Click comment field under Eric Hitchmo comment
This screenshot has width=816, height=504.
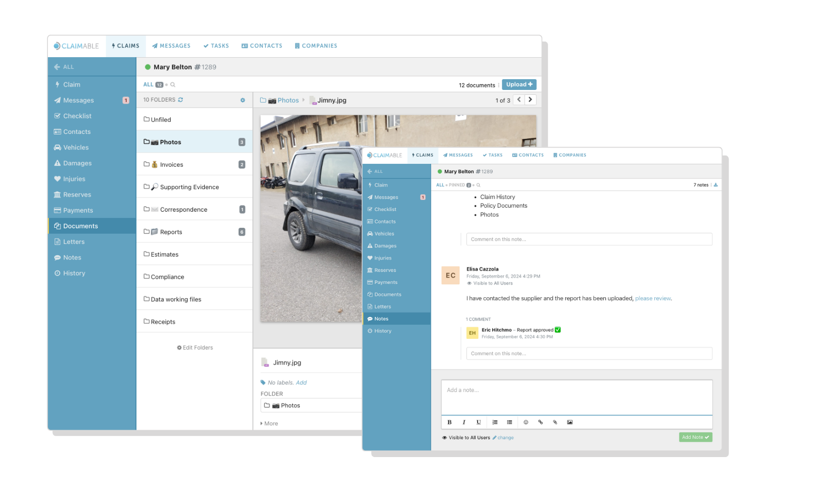(589, 353)
